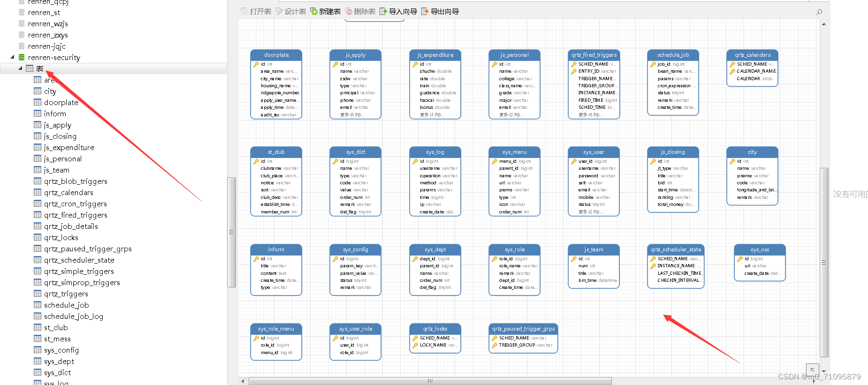Select st_mess in the tree
This screenshot has height=385, width=868.
click(x=57, y=339)
